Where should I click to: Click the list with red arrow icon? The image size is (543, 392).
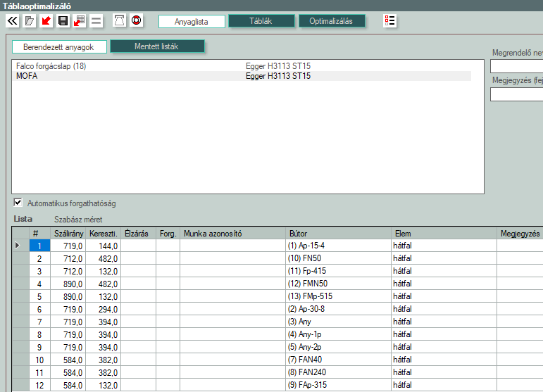[79, 21]
